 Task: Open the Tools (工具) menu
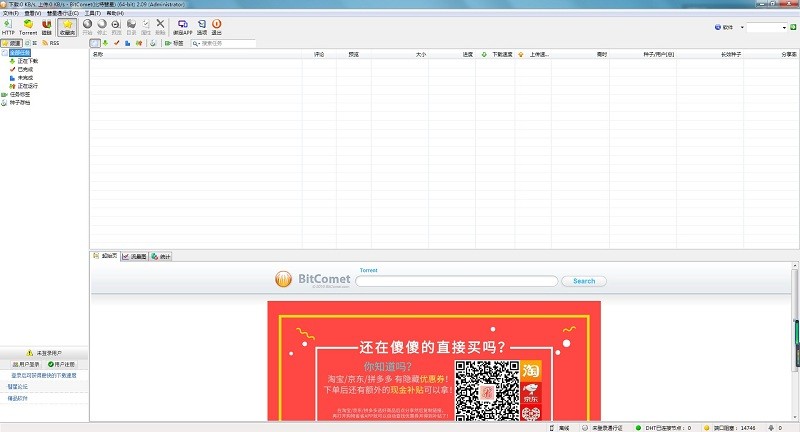[92, 13]
